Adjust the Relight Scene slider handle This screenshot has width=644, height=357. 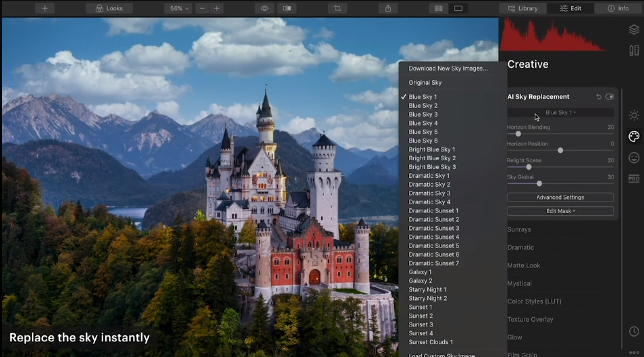(x=529, y=167)
